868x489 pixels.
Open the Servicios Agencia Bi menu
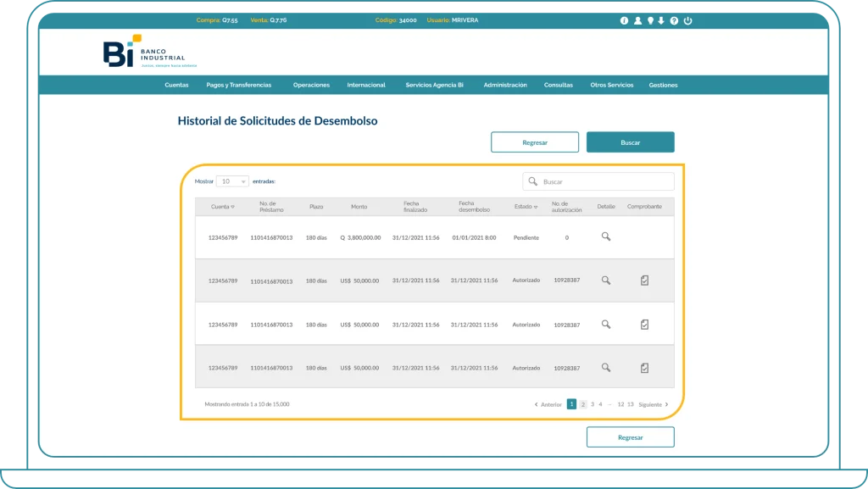coord(434,85)
